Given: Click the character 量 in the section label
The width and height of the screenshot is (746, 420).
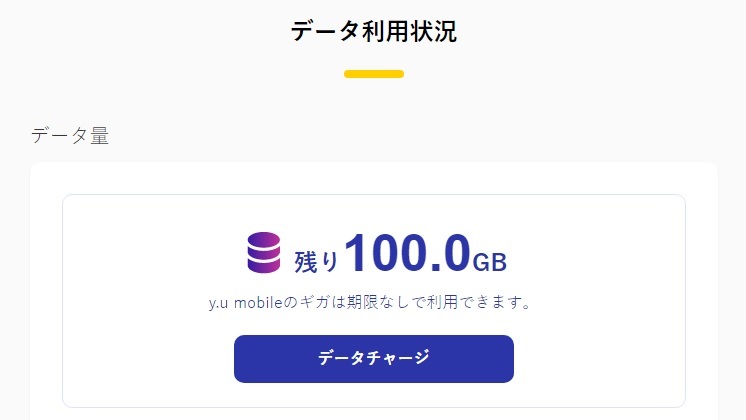Looking at the screenshot, I should coord(99,136).
